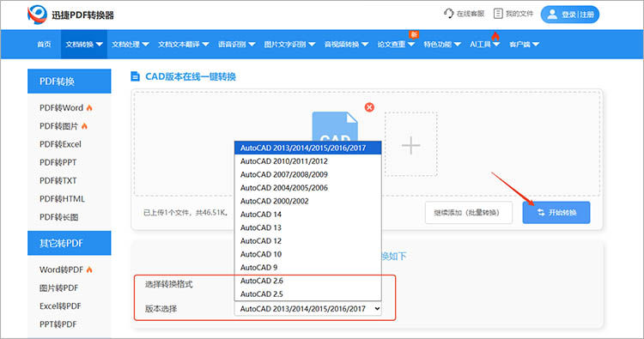Viewport: 644px width, 339px height.
Task: Open 版本选择 combo box
Action: coord(307,309)
